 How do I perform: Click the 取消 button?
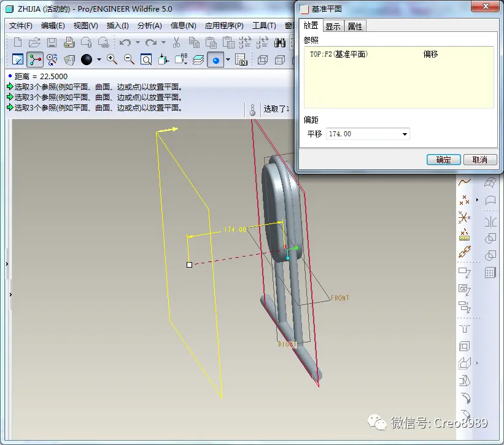(x=480, y=160)
